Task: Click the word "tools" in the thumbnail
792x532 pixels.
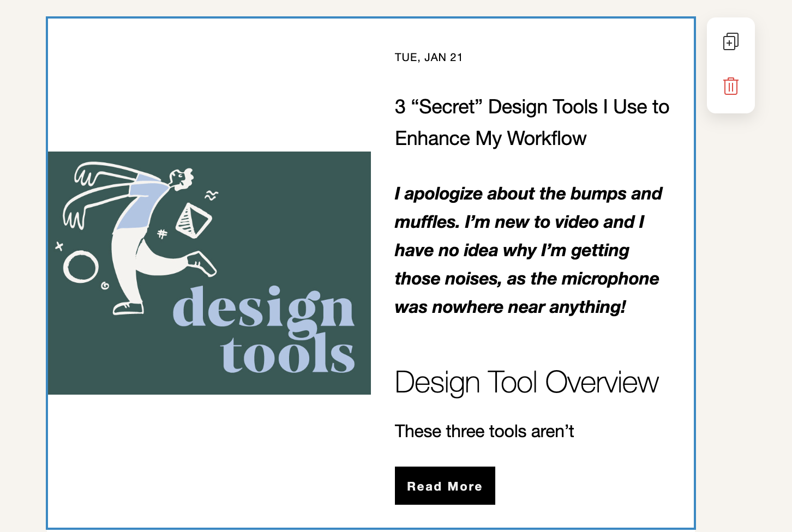Action: click(x=287, y=355)
